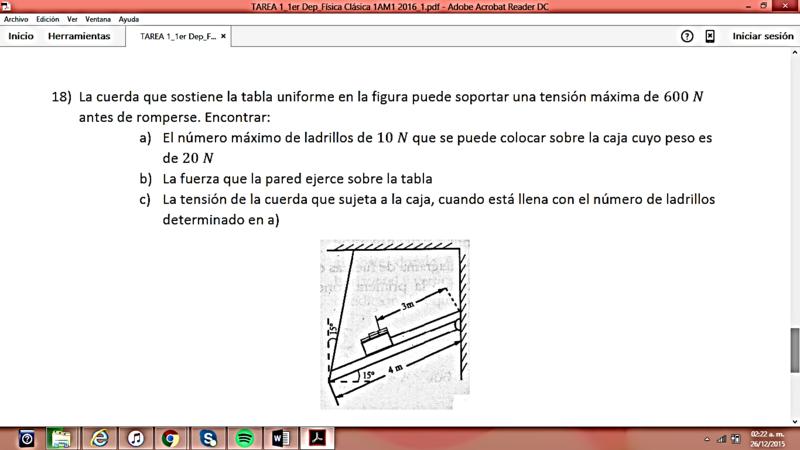Viewport: 800px width, 450px height.
Task: Click the Adobe Acrobat Reader taskbar icon
Action: click(x=317, y=438)
